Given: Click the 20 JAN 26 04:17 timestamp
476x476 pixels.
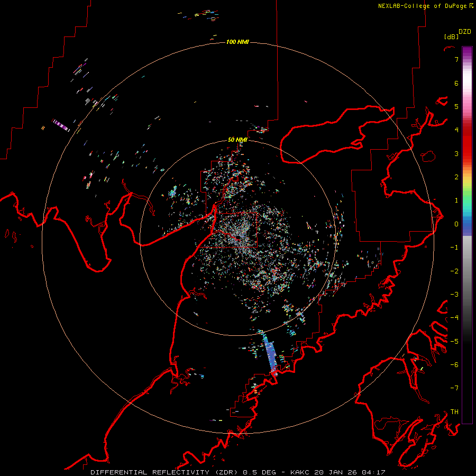Looking at the screenshot, I should coord(350,472).
